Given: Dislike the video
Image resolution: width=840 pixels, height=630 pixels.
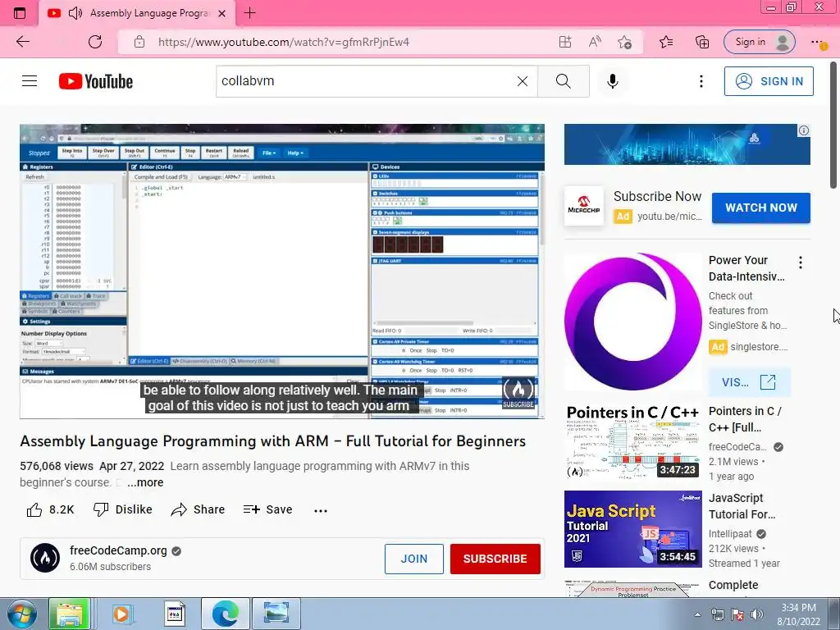Looking at the screenshot, I should [123, 509].
